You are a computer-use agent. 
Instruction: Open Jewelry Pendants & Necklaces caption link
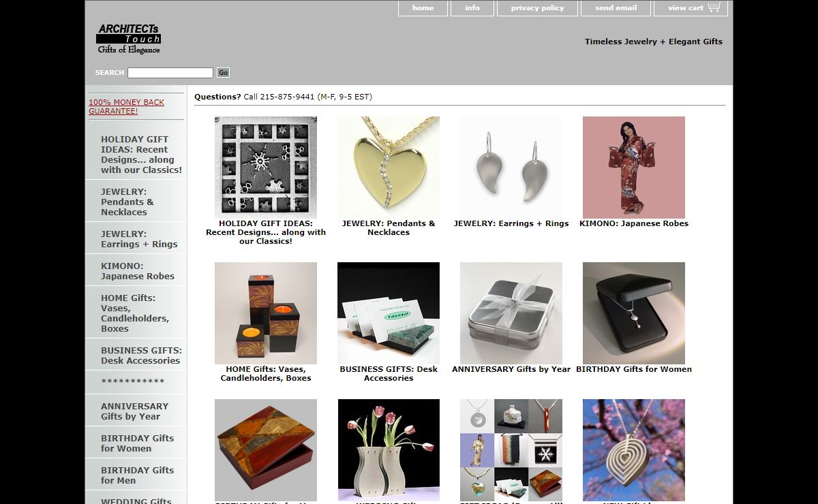[x=389, y=228]
